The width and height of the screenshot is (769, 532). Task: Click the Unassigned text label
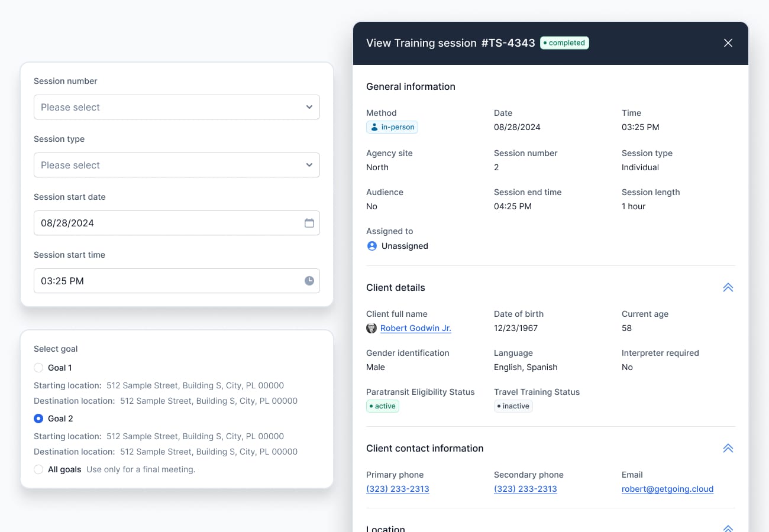(405, 246)
